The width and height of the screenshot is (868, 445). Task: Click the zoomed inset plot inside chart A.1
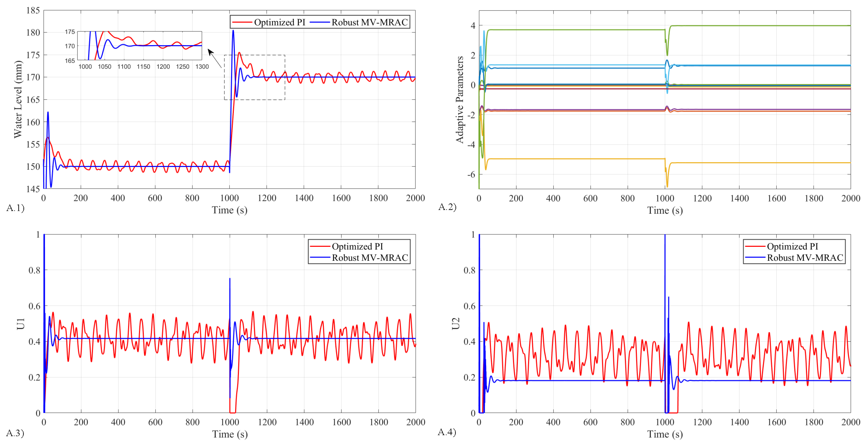click(139, 46)
